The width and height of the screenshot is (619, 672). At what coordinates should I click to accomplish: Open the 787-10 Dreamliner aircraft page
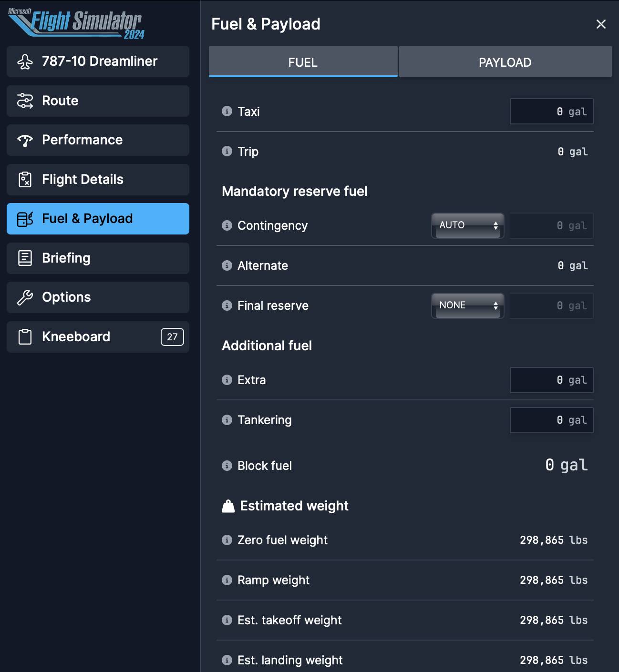pyautogui.click(x=98, y=61)
